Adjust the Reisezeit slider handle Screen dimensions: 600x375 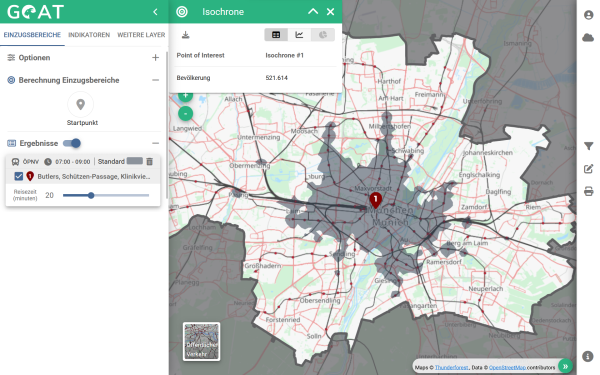pos(91,196)
